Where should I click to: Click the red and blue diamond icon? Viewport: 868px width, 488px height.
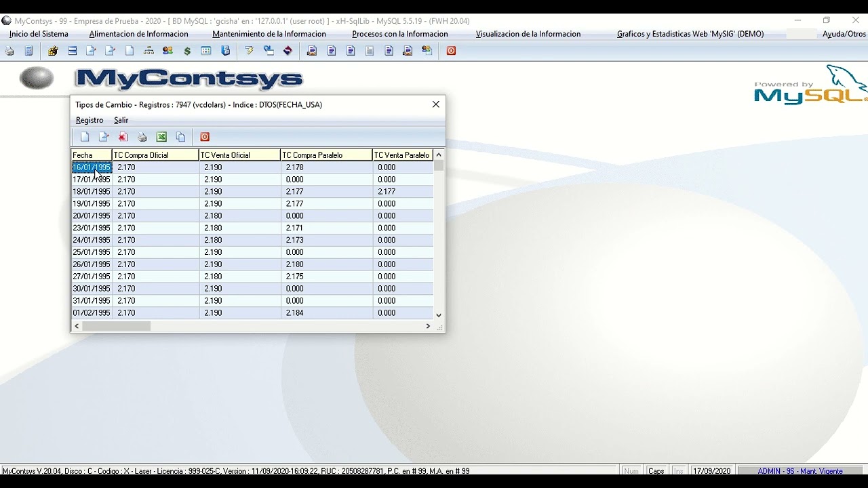pyautogui.click(x=288, y=51)
